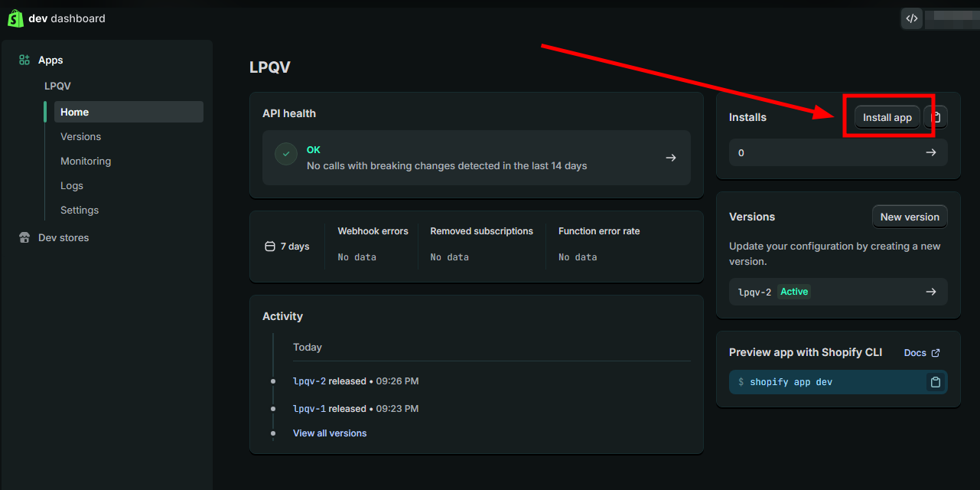The image size is (980, 490).
Task: Copy the install link clipboard icon
Action: click(x=936, y=117)
